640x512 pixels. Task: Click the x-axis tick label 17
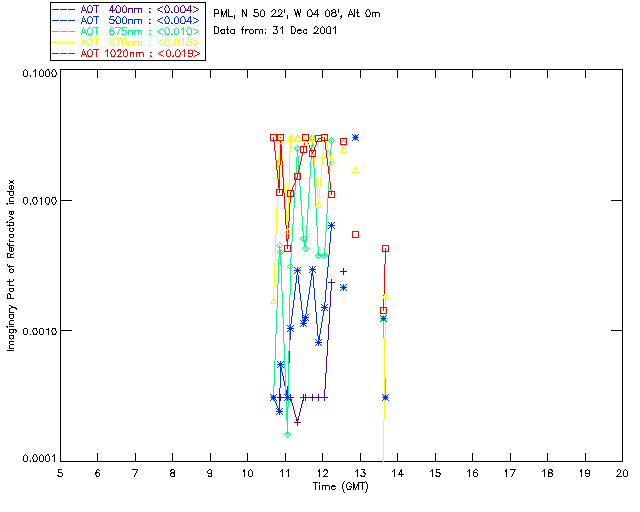[x=510, y=473]
